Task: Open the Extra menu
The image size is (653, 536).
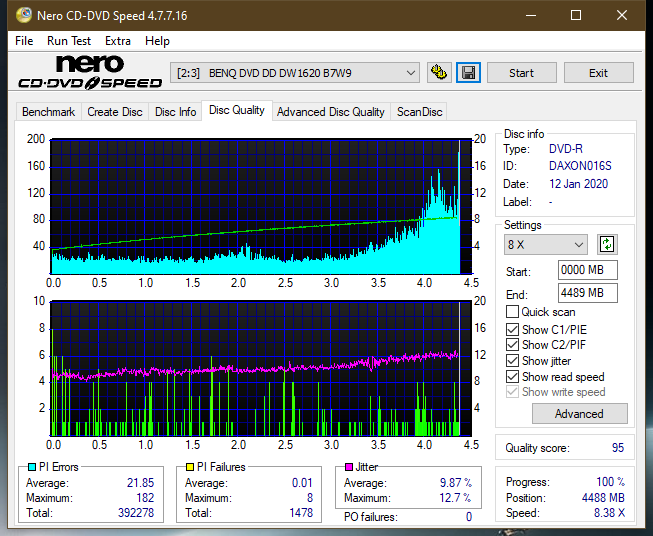Action: click(x=118, y=41)
